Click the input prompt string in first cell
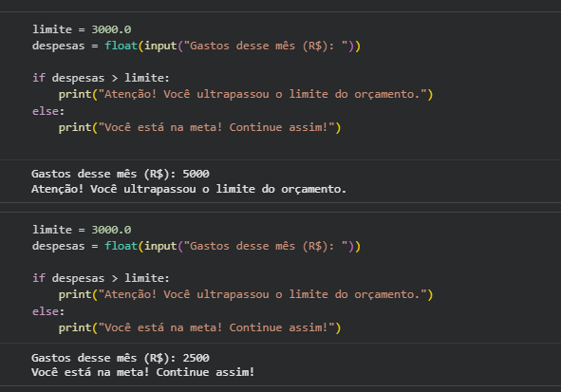The width and height of the screenshot is (561, 392). coord(266,46)
